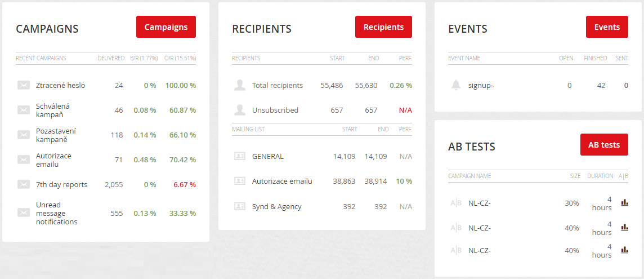Click envelope icon next to Autorizace emailu campaign
644x279 pixels.
pyautogui.click(x=24, y=160)
